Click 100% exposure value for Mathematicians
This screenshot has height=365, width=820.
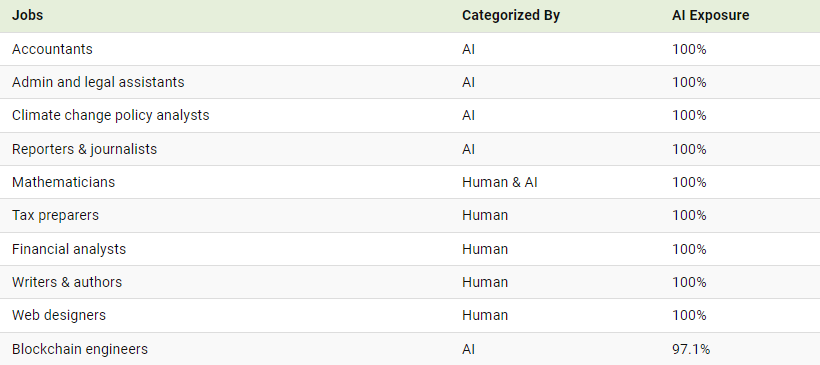[689, 182]
